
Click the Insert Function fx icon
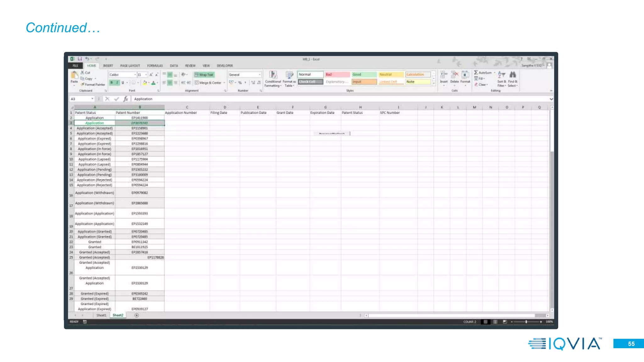pos(125,99)
